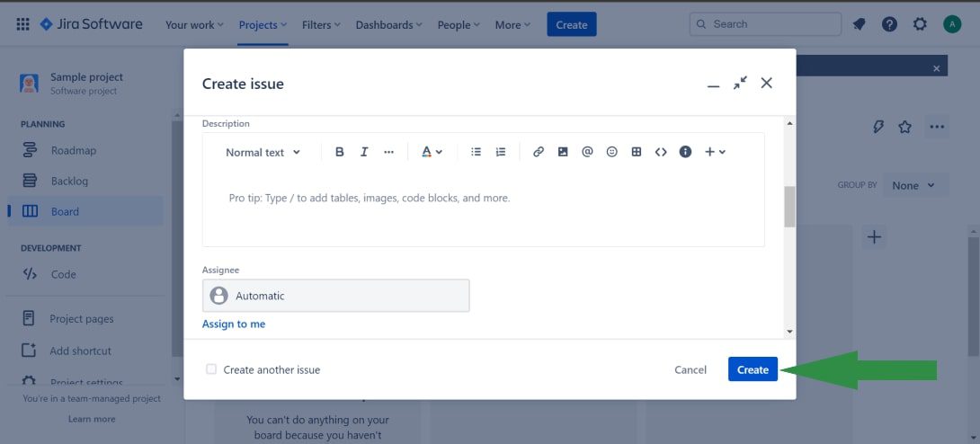This screenshot has height=444, width=980.
Task: Open the Dashboards menu
Action: tap(388, 25)
